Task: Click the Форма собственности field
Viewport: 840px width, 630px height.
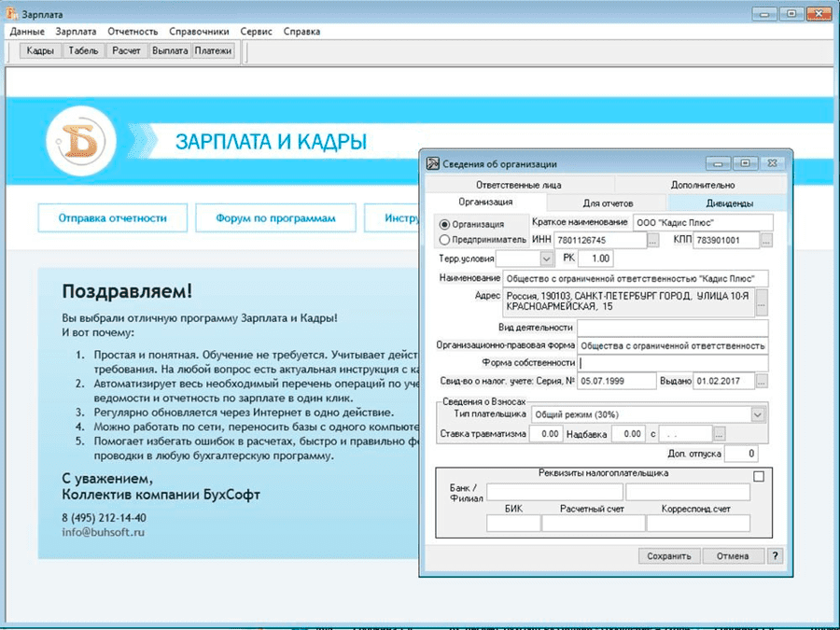Action: [x=673, y=363]
